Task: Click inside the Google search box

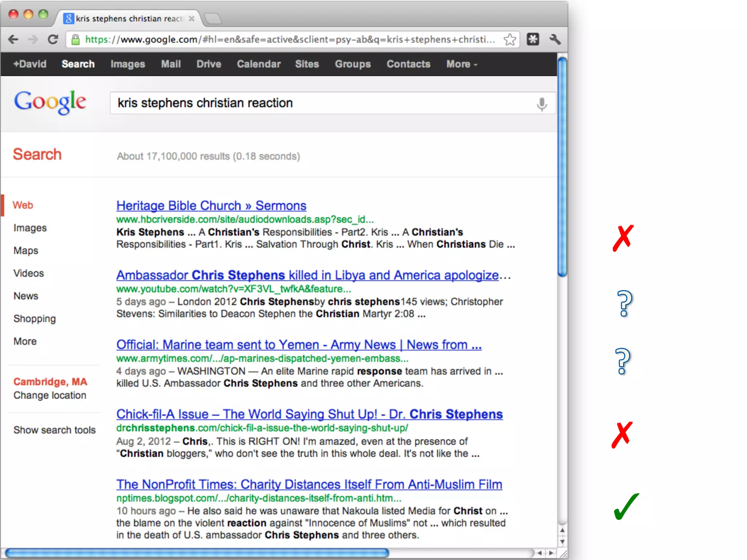Action: [321, 103]
